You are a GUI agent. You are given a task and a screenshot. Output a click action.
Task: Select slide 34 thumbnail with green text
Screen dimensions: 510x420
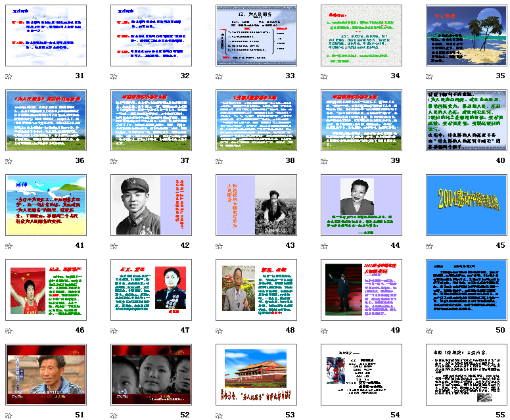pyautogui.click(x=361, y=35)
